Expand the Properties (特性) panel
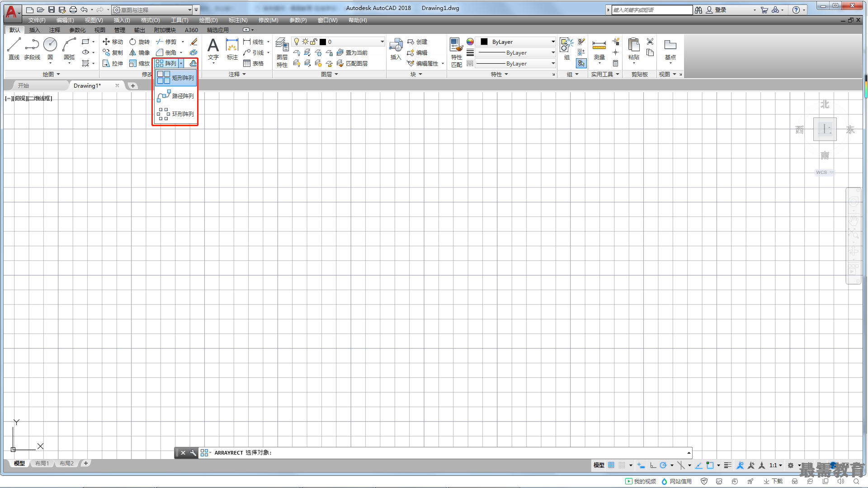Screen dimensions: 868x488 tap(499, 74)
